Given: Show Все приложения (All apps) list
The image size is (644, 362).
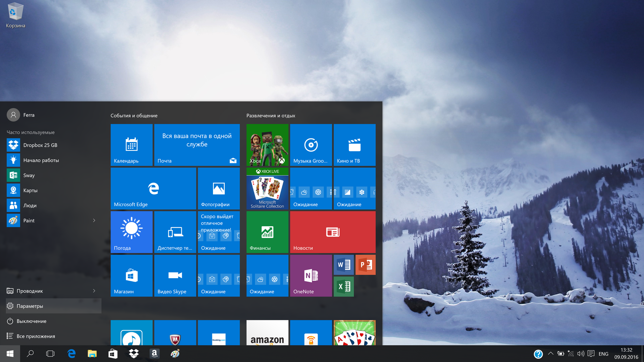Looking at the screenshot, I should click(36, 336).
